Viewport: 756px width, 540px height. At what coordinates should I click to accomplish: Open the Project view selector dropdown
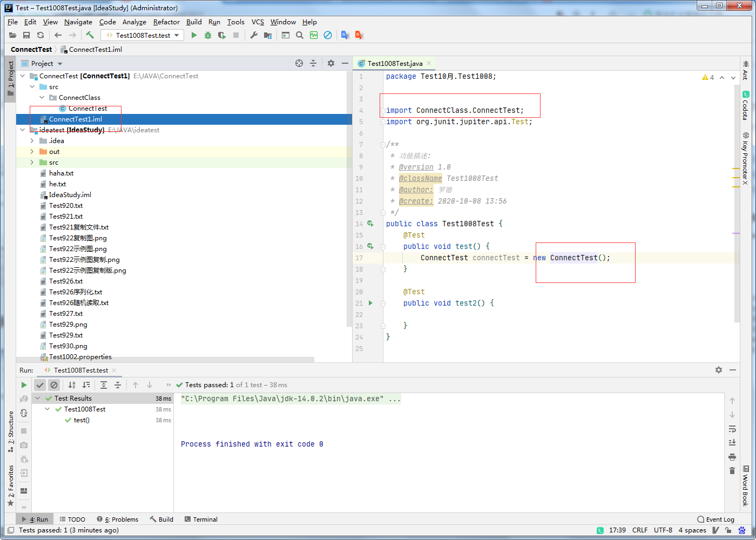tap(47, 63)
